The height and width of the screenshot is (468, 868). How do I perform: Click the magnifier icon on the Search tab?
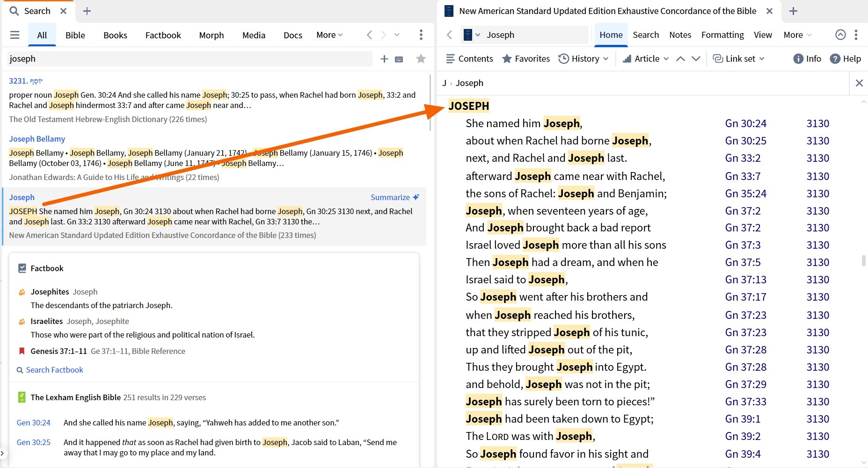[14, 11]
